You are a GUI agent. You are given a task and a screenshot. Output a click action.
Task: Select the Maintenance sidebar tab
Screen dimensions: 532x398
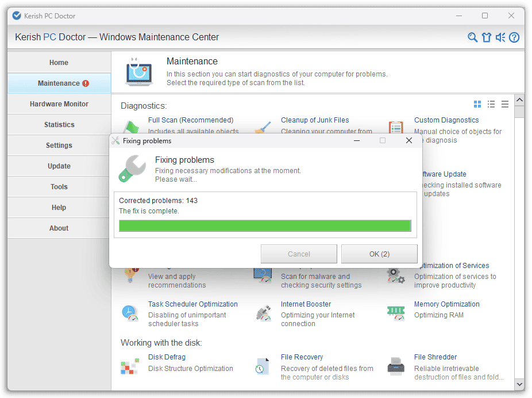tap(59, 83)
